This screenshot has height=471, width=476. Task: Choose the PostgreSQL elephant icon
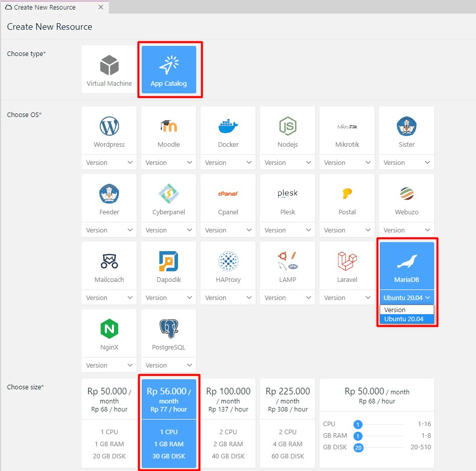coord(168,329)
